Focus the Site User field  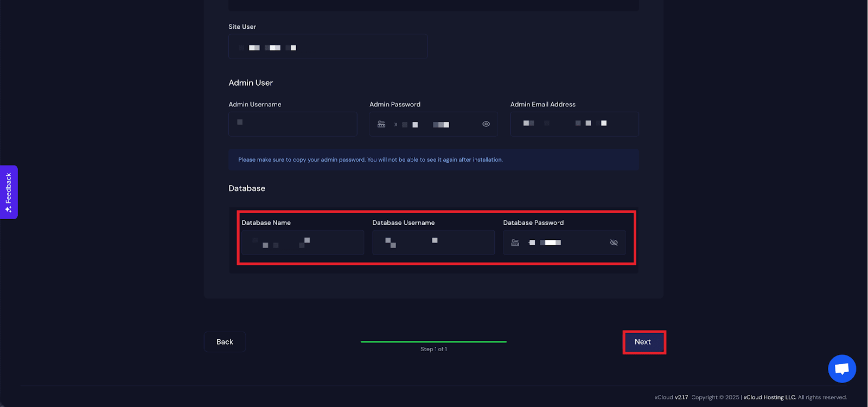[328, 47]
